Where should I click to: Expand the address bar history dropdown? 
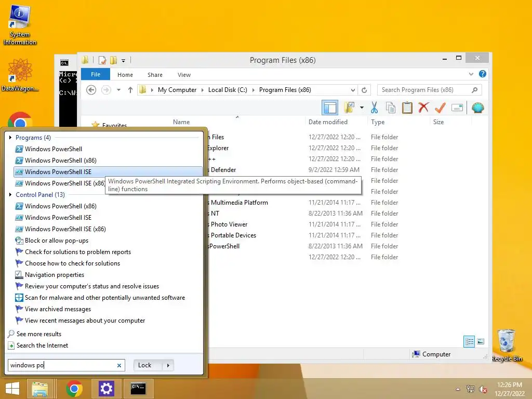coord(353,90)
